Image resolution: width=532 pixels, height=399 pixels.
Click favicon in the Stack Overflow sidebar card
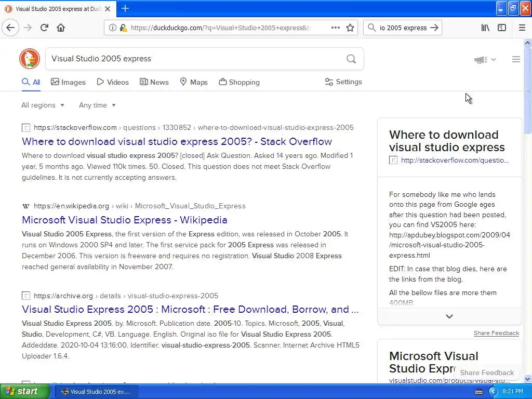click(393, 161)
